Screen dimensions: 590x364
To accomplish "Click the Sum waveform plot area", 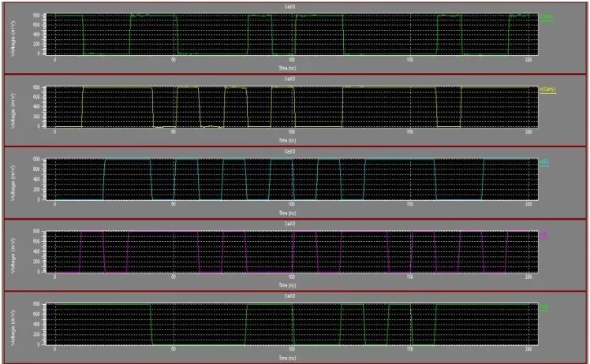I will coord(292,34).
